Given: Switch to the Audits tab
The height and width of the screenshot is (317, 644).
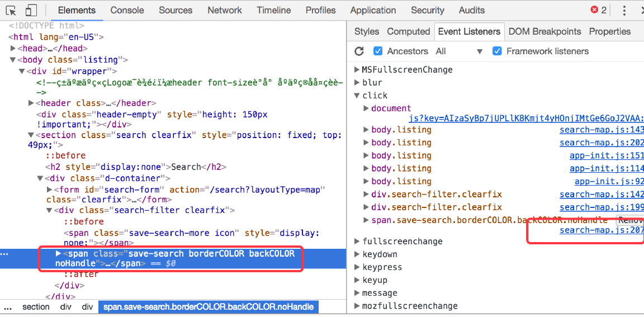Looking at the screenshot, I should click(x=472, y=10).
